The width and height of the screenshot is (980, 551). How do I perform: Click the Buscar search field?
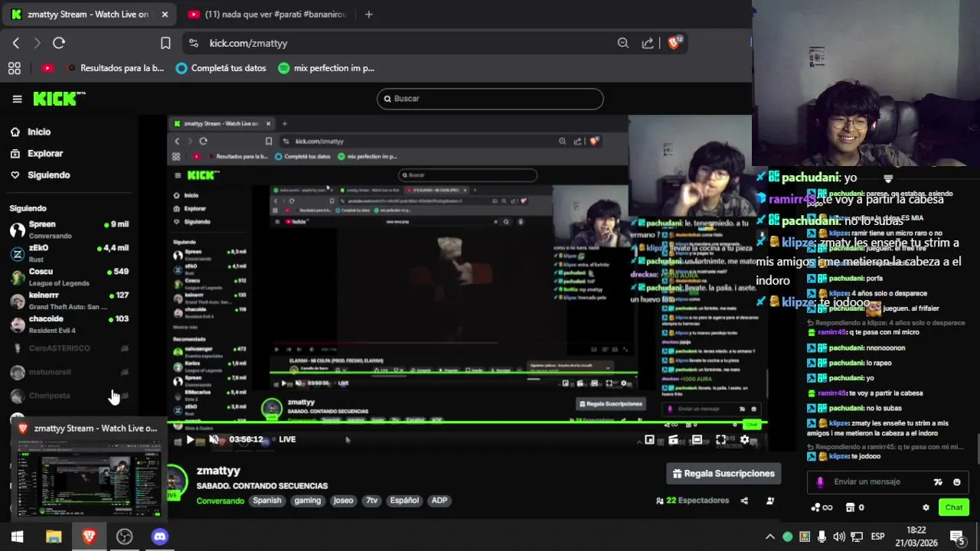pyautogui.click(x=490, y=99)
